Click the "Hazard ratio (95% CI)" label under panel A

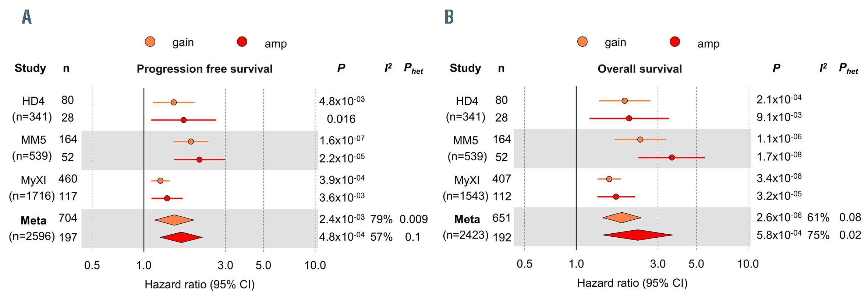pyautogui.click(x=199, y=284)
